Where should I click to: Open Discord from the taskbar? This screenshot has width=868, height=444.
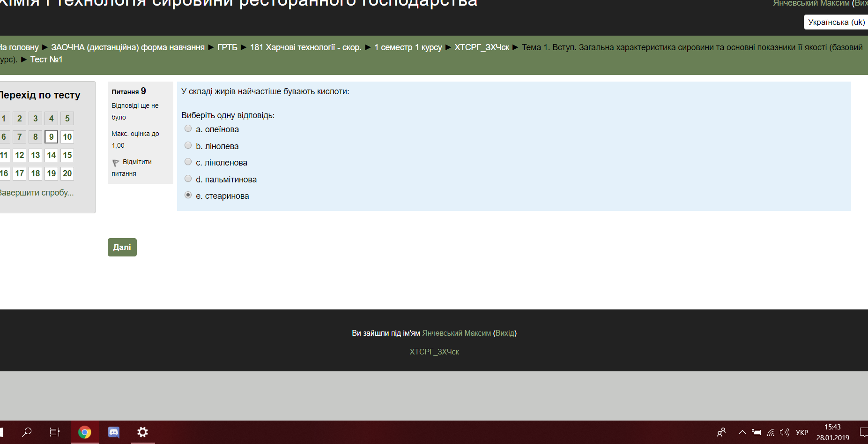tap(114, 432)
